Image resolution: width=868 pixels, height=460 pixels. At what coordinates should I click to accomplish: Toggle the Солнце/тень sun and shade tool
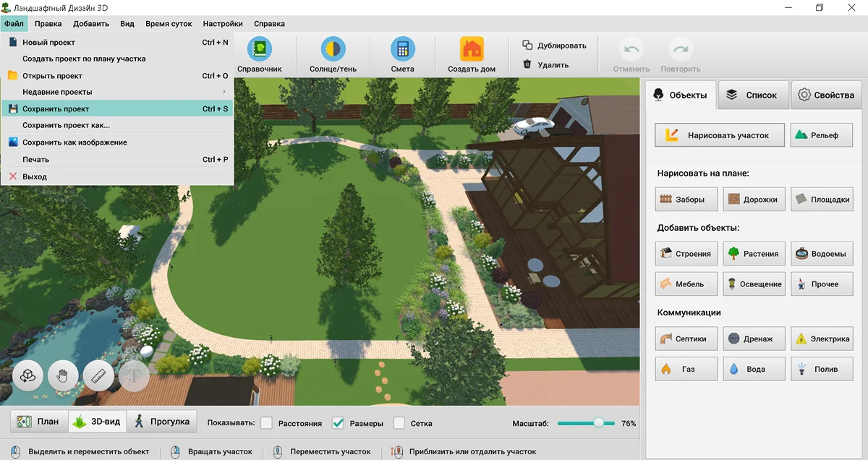(x=333, y=49)
